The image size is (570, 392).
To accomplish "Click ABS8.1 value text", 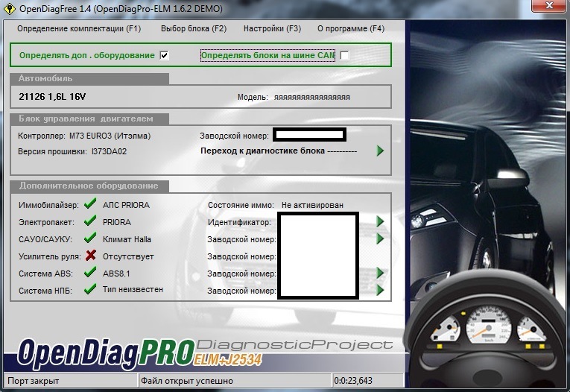I will click(116, 274).
